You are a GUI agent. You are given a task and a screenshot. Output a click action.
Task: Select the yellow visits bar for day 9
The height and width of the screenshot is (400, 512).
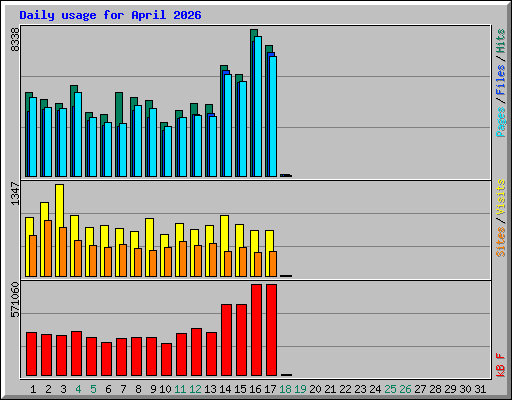coord(149,247)
